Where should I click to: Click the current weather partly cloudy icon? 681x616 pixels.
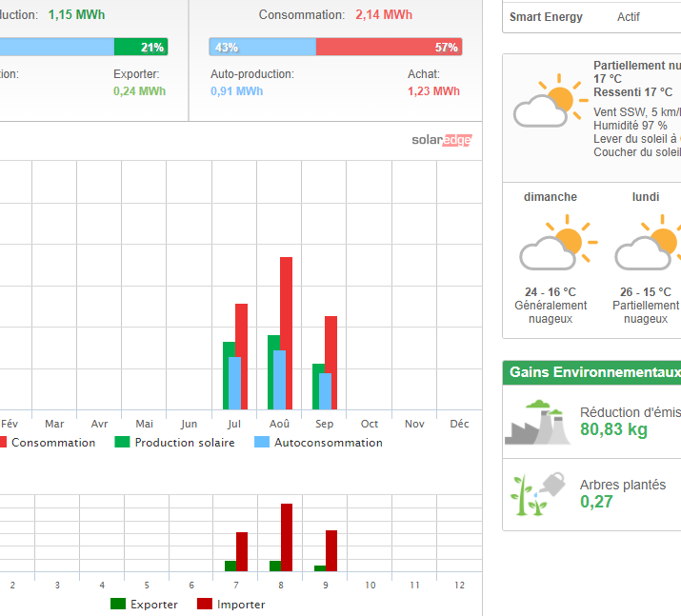551,101
